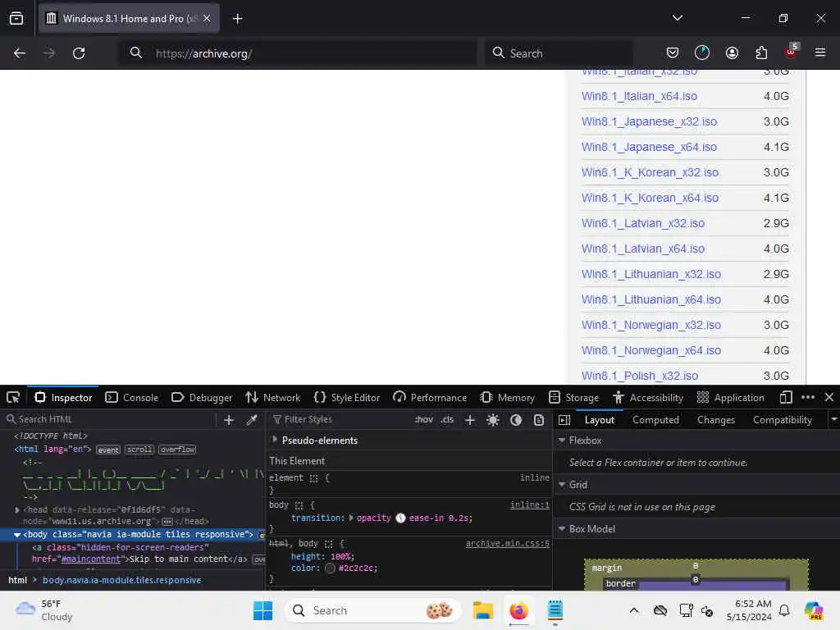
Task: Click the archive.org address bar
Action: (297, 53)
